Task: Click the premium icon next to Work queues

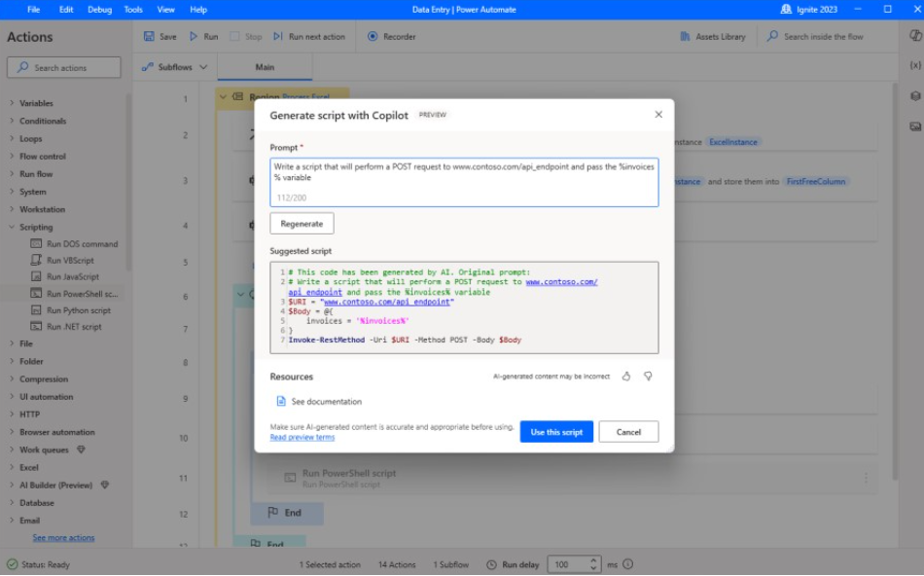Action: click(82, 450)
